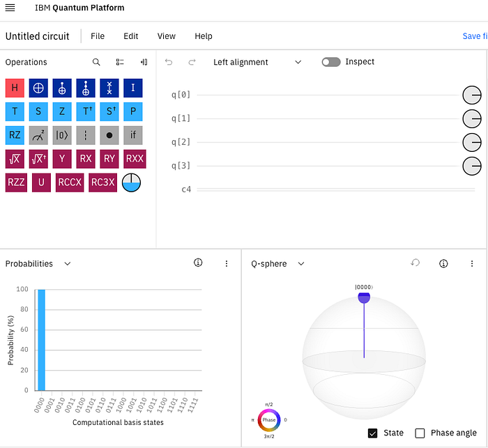Select the Identity I gate
This screenshot has width=488, height=448.
(133, 88)
